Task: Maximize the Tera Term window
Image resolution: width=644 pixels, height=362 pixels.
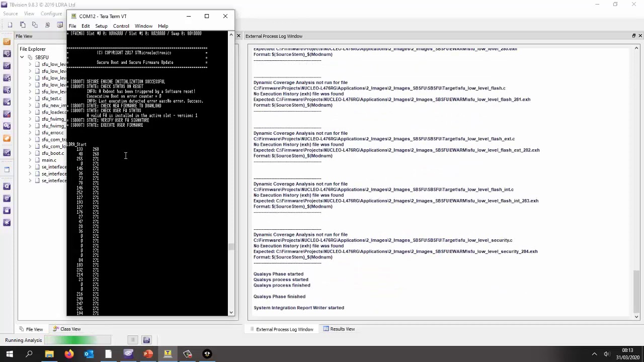Action: click(206, 16)
